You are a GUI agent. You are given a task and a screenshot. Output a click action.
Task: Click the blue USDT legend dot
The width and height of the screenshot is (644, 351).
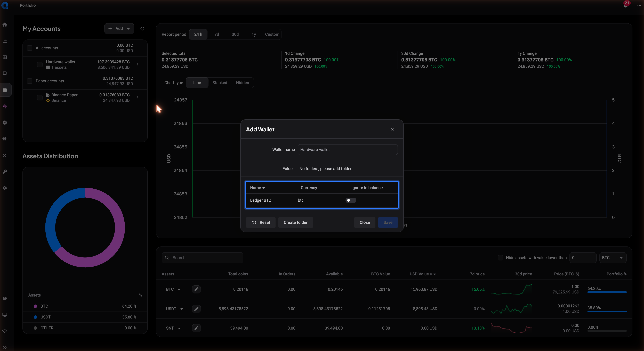pyautogui.click(x=36, y=317)
